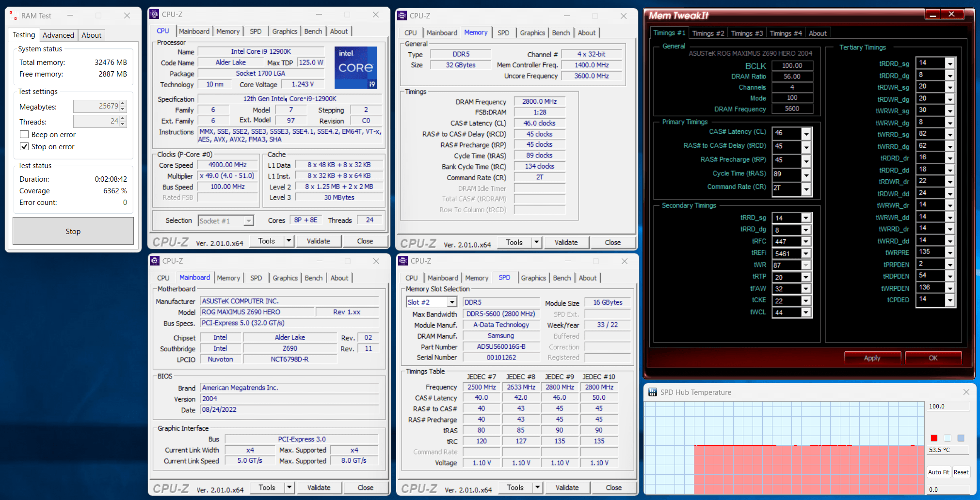Select the red color swatch in SPD Hub Temperature
Screen dimensions: 980x500
coord(934,438)
